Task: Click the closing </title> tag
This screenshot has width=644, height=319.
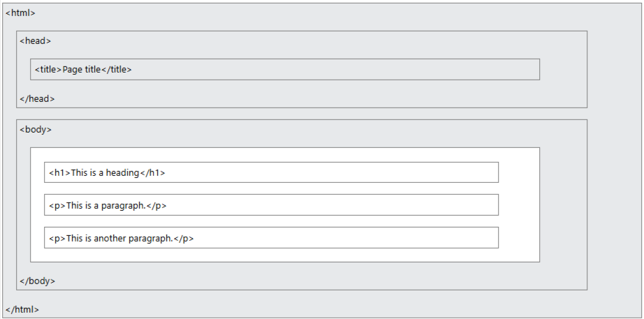Action: coord(116,70)
